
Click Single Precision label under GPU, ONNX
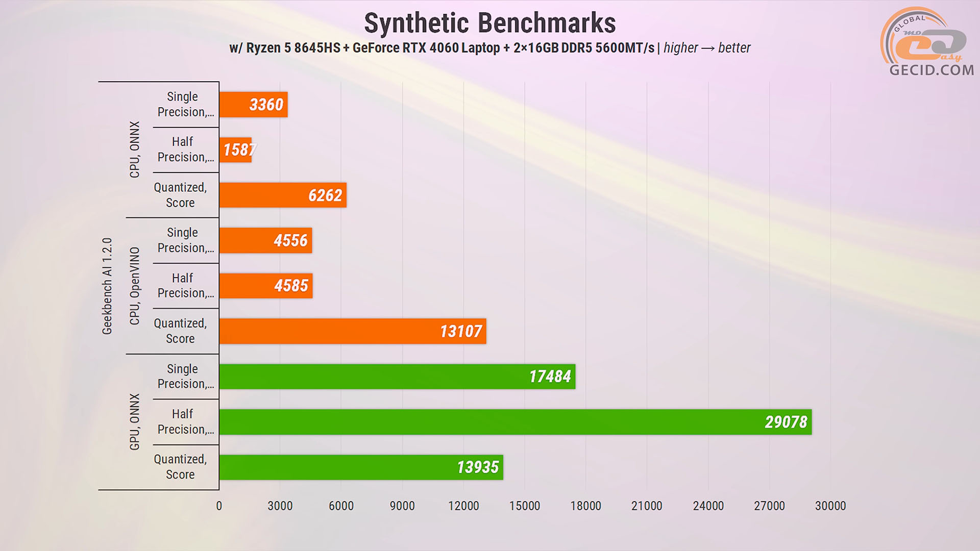coord(185,377)
